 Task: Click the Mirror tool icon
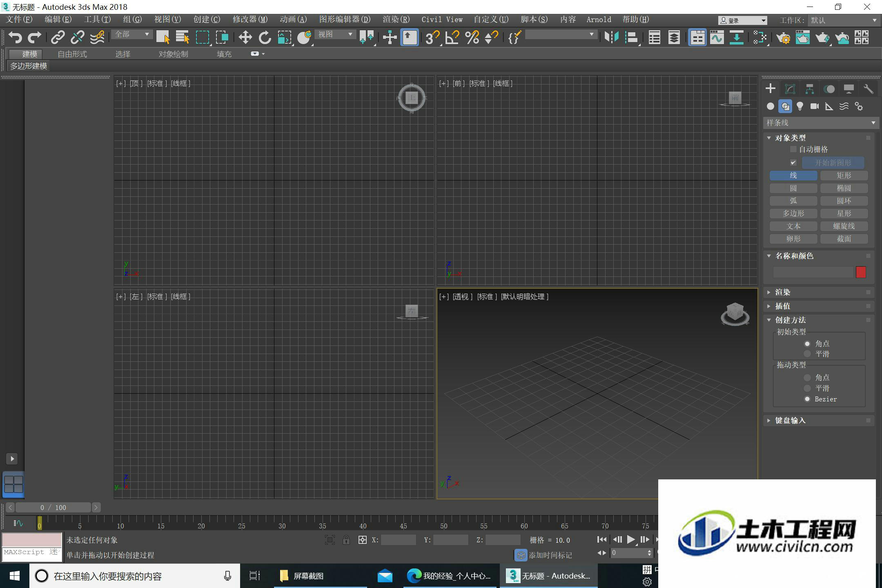click(x=611, y=38)
